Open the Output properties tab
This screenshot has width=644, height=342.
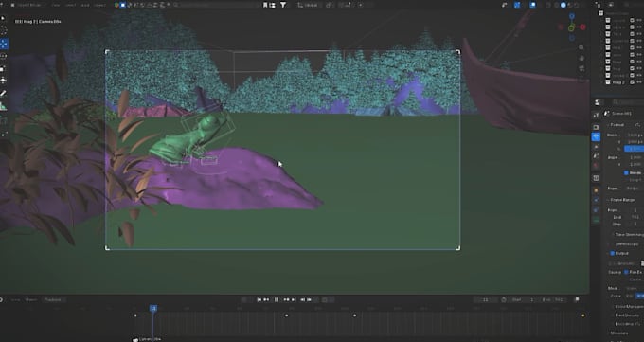596,136
